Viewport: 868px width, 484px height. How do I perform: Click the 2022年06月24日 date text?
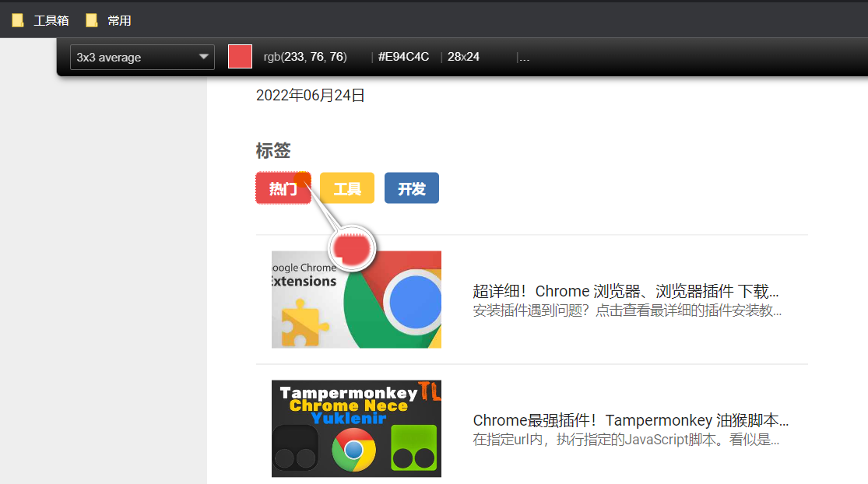click(310, 95)
